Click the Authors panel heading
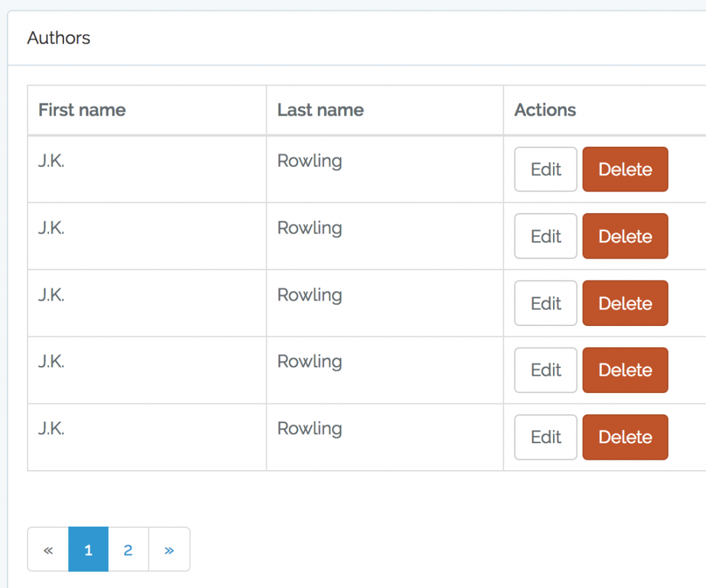Viewport: 706px width, 588px height. (x=59, y=38)
